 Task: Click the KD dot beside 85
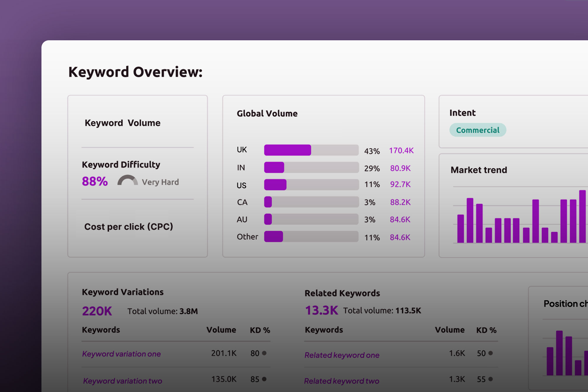tap(264, 379)
